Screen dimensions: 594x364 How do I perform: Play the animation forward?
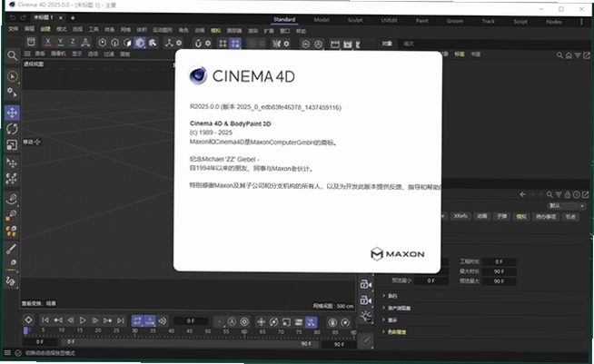(83, 320)
